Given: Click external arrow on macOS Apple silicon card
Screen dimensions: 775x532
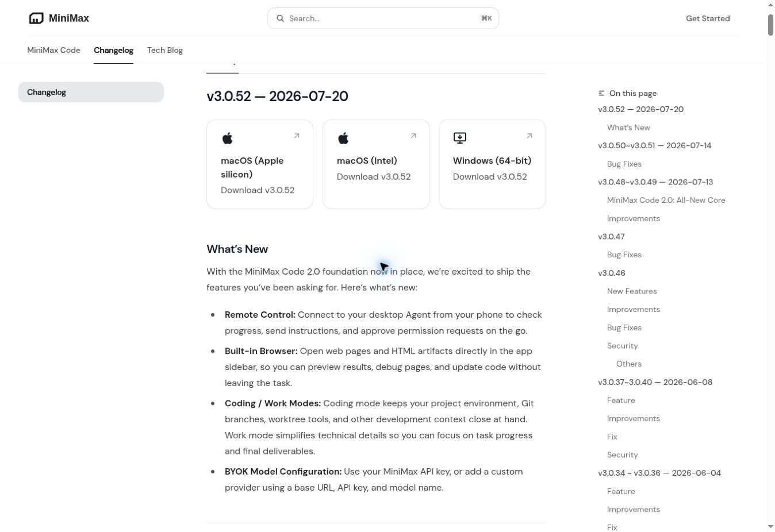Looking at the screenshot, I should [297, 136].
